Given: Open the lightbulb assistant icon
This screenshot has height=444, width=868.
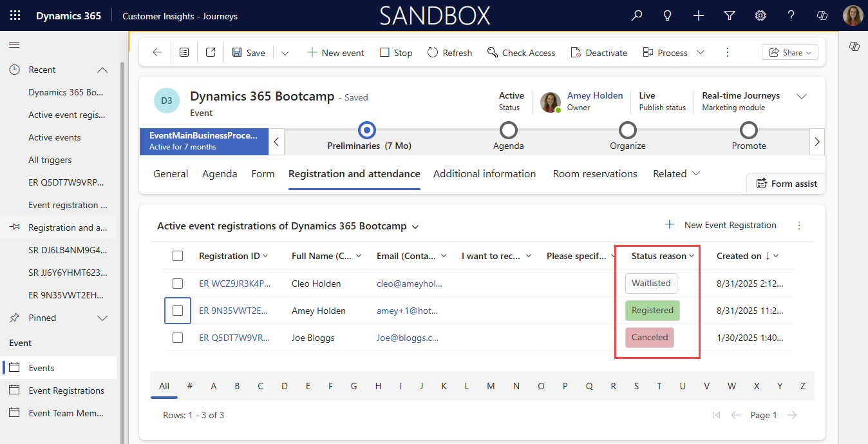Looking at the screenshot, I should [x=668, y=15].
